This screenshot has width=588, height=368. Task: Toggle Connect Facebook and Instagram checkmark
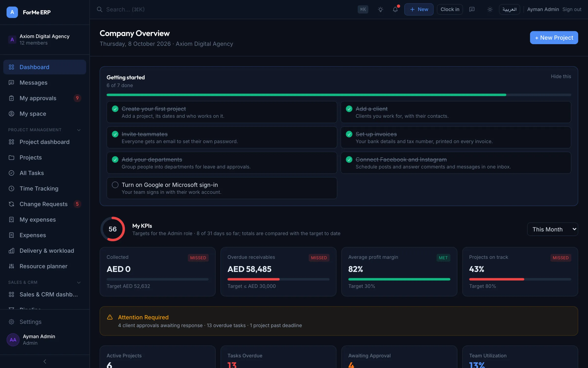pyautogui.click(x=349, y=159)
